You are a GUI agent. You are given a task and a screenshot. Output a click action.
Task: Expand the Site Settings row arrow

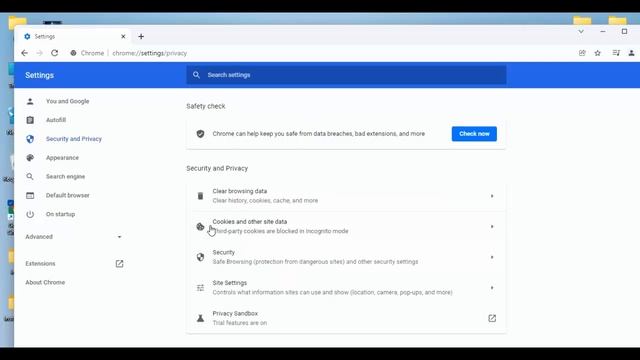pos(492,288)
